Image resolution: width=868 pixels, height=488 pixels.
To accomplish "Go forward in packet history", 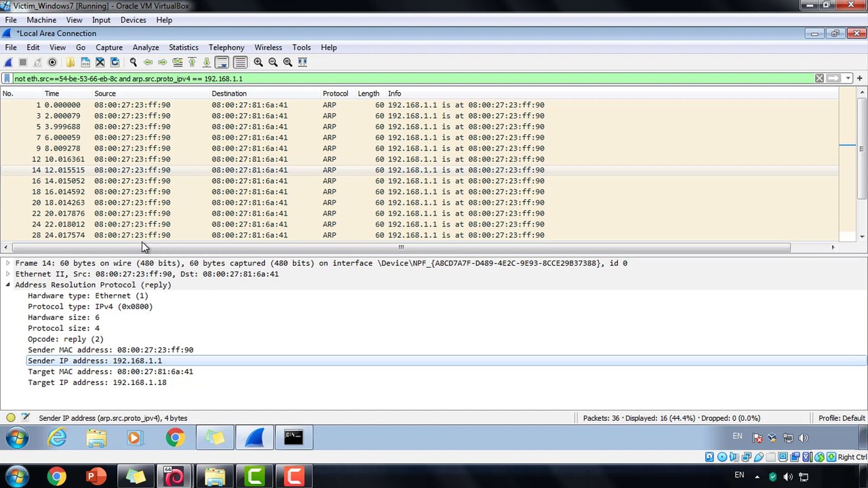I will 163,62.
